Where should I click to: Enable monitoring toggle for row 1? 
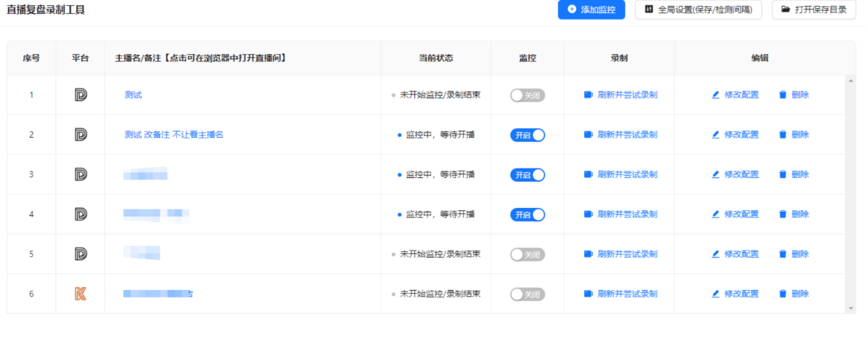click(x=527, y=95)
